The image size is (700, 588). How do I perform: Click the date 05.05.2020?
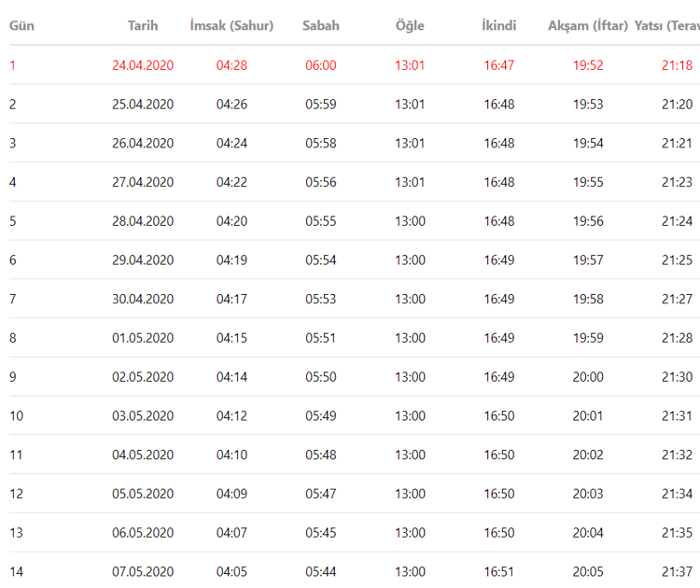(143, 494)
